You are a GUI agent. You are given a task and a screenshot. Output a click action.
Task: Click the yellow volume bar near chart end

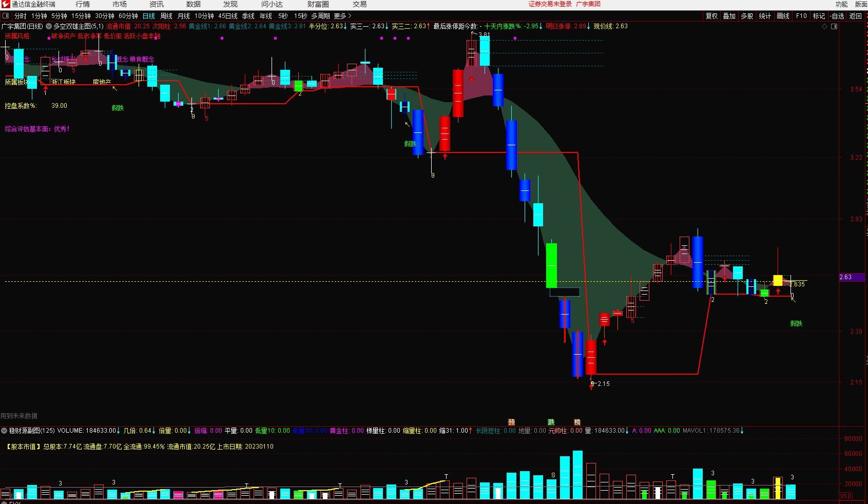tap(778, 488)
